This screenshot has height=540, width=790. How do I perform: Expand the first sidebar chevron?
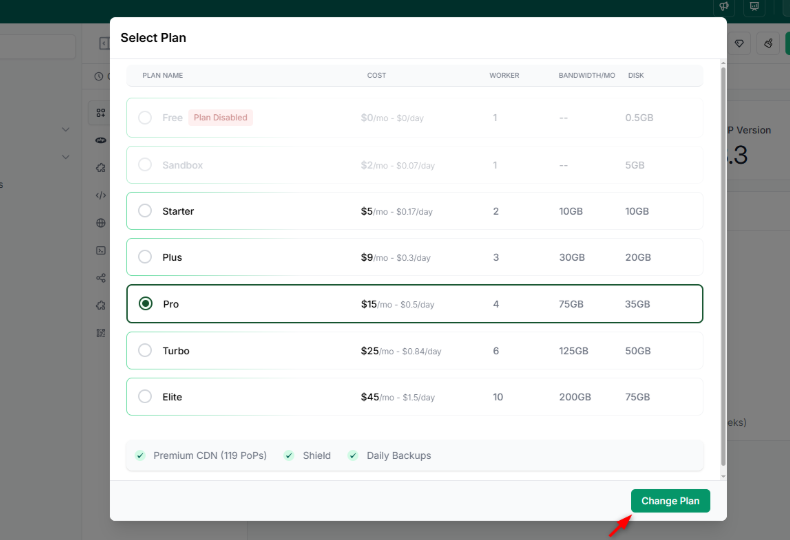click(65, 129)
